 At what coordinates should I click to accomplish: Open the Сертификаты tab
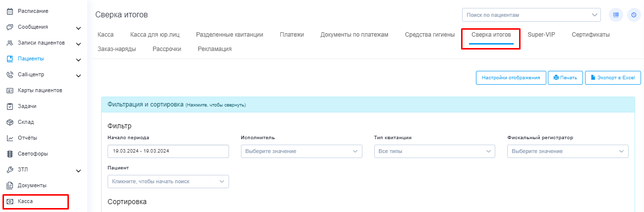point(590,35)
